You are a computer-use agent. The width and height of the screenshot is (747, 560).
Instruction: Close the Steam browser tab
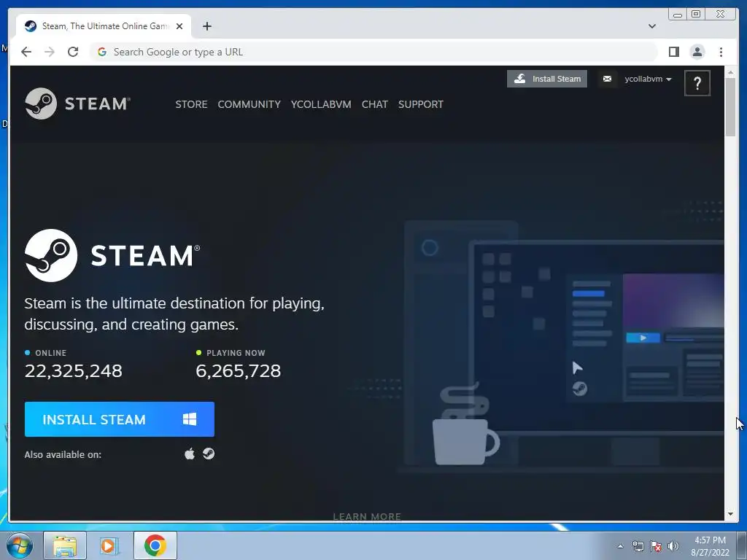click(179, 26)
